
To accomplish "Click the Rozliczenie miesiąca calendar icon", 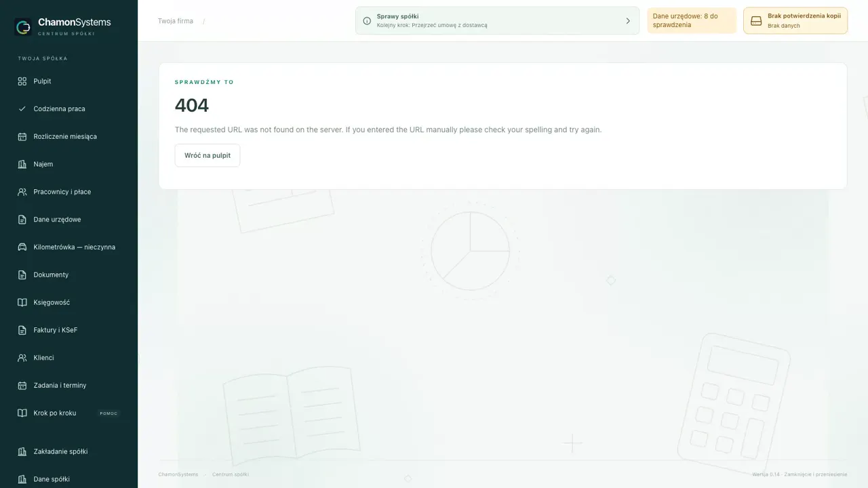I will (x=22, y=136).
